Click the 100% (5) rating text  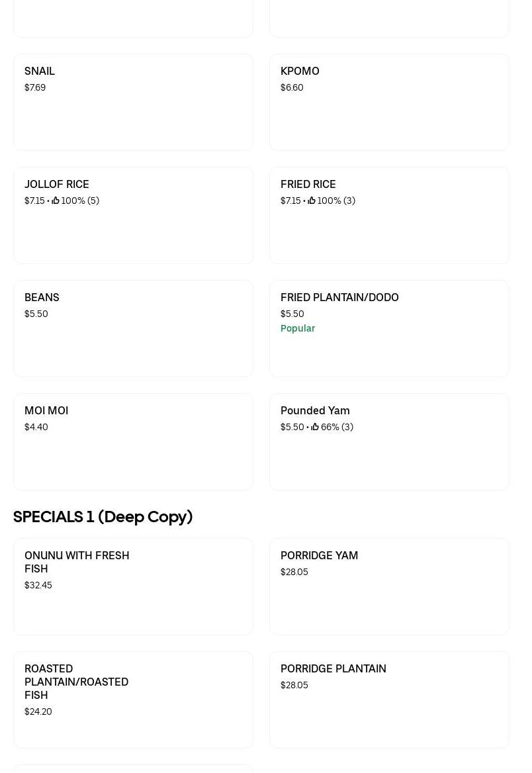(x=80, y=201)
